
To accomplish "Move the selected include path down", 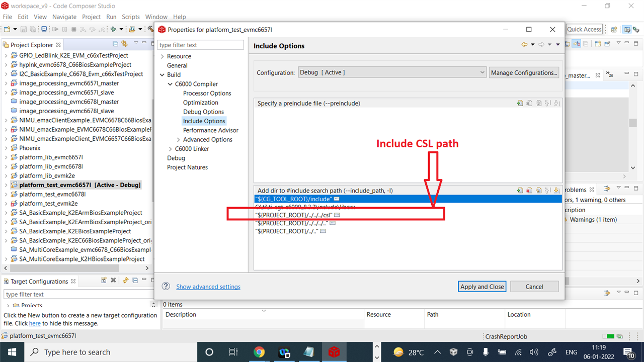I will pyautogui.click(x=556, y=191).
